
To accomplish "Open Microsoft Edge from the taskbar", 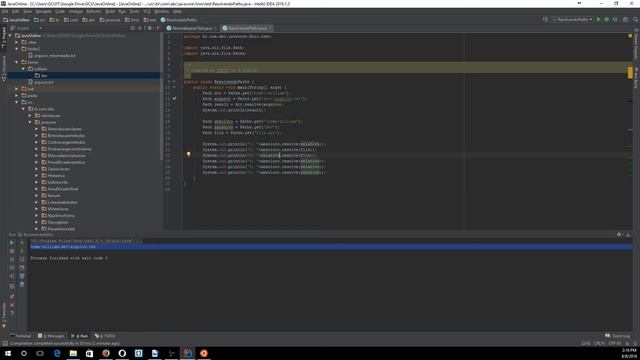I will tap(57, 353).
